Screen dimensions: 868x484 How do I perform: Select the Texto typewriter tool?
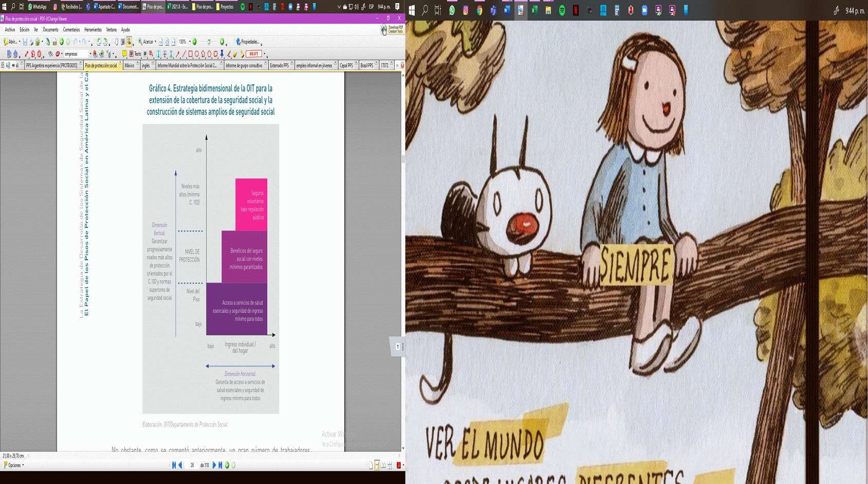(x=135, y=53)
